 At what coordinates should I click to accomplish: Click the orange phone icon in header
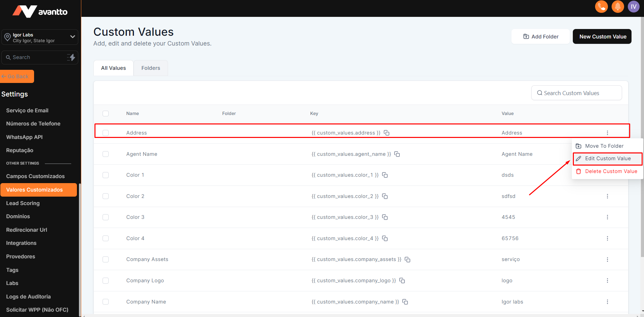tap(601, 6)
